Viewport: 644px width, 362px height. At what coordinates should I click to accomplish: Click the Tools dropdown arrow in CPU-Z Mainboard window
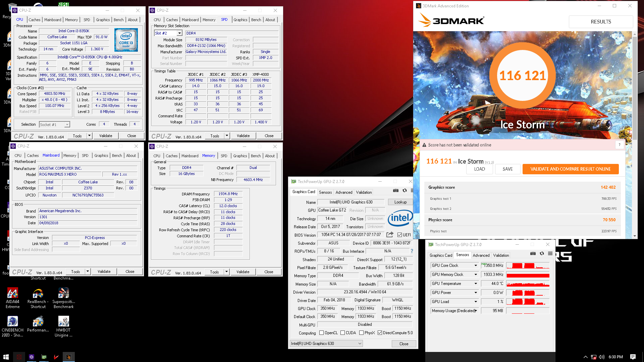[88, 271]
